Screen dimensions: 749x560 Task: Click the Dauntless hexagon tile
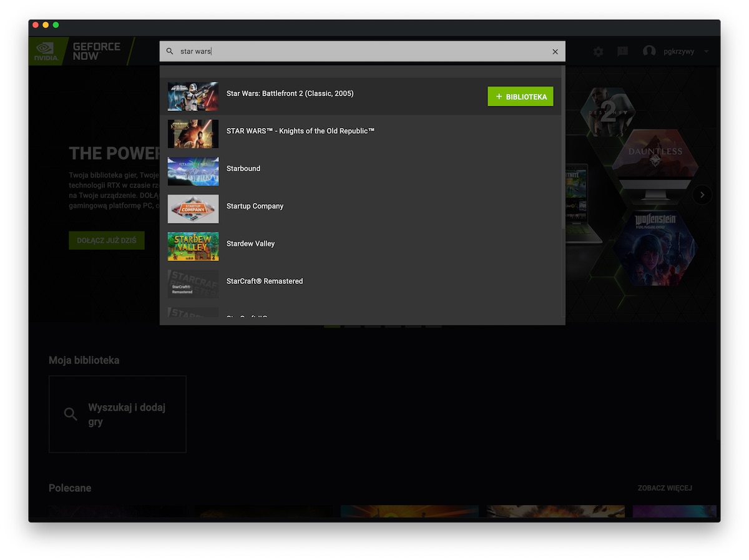coord(655,154)
